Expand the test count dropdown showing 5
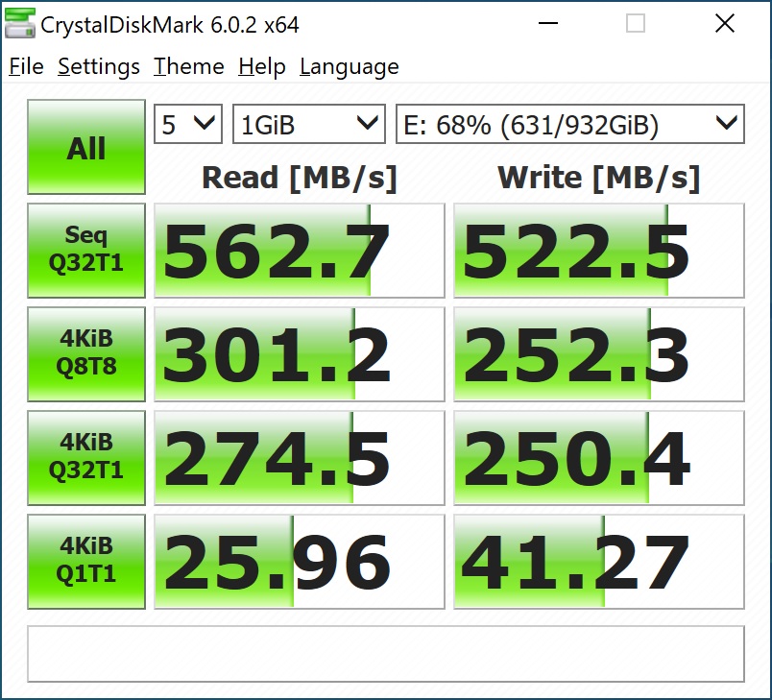 click(x=188, y=124)
